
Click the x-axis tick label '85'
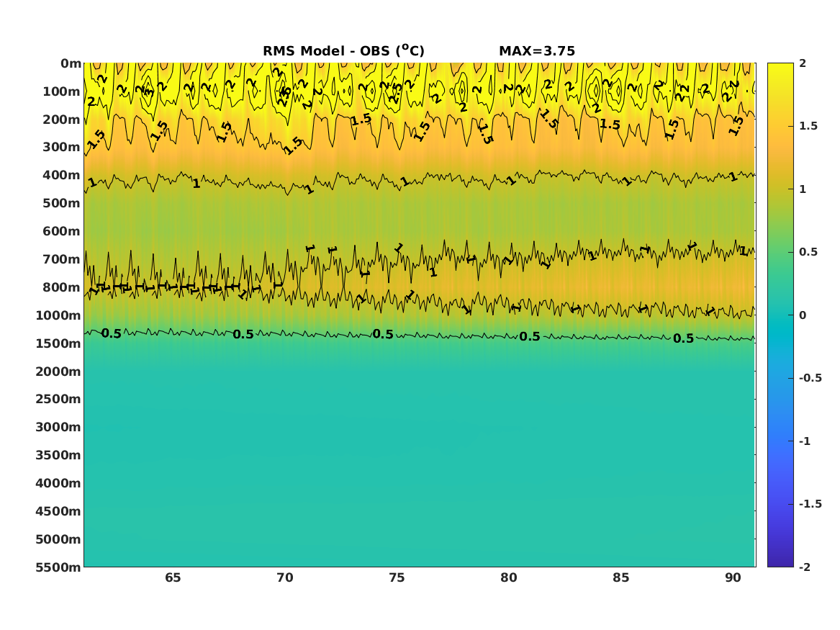(x=621, y=577)
